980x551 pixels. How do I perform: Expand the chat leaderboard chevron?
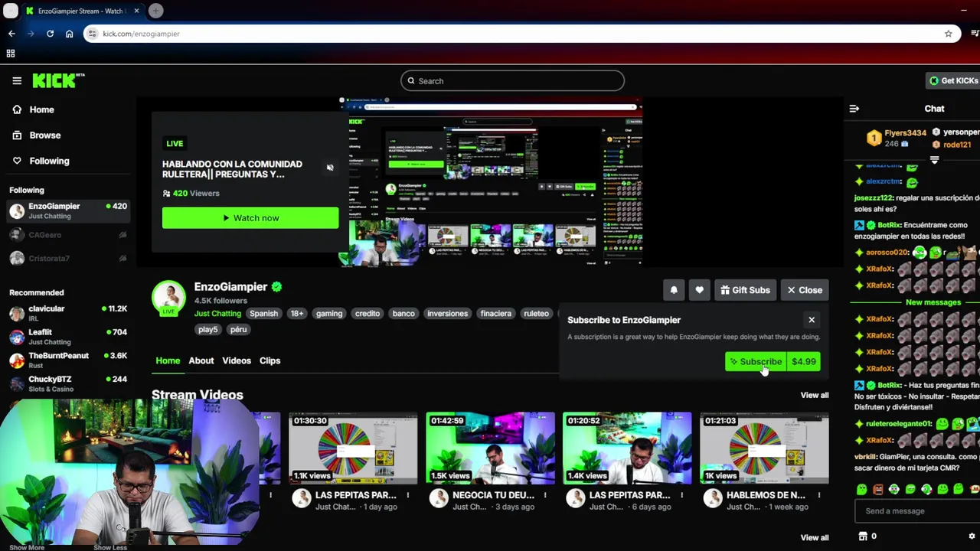pyautogui.click(x=934, y=160)
